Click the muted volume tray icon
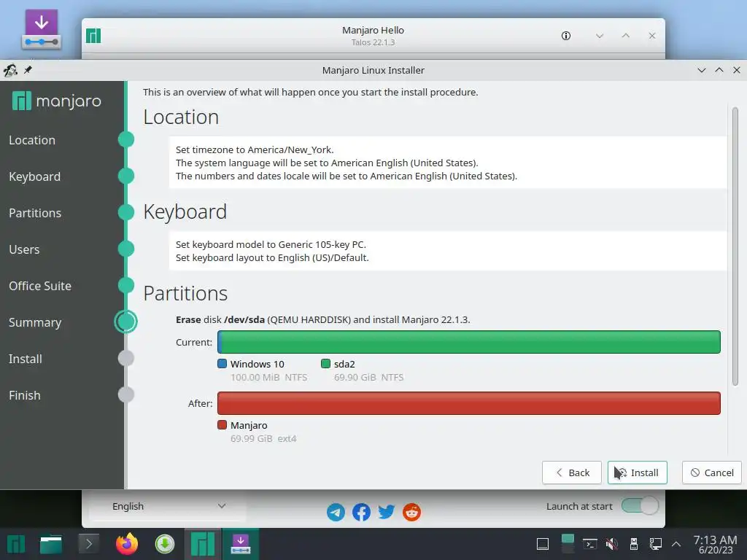Screen dimensions: 747x560 tap(612, 544)
